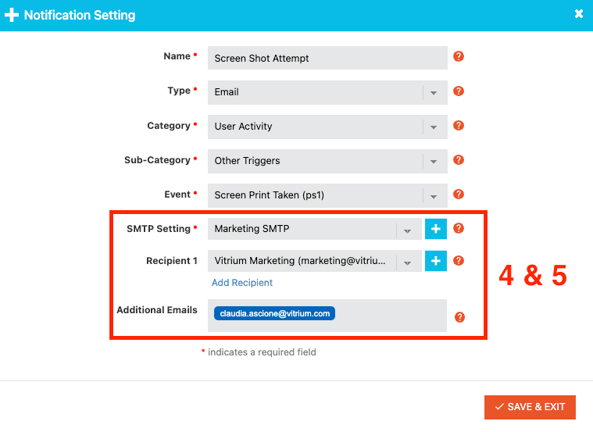Image resolution: width=593 pixels, height=432 pixels.
Task: Expand Sub-Category dropdown with Other Triggers
Action: point(328,161)
